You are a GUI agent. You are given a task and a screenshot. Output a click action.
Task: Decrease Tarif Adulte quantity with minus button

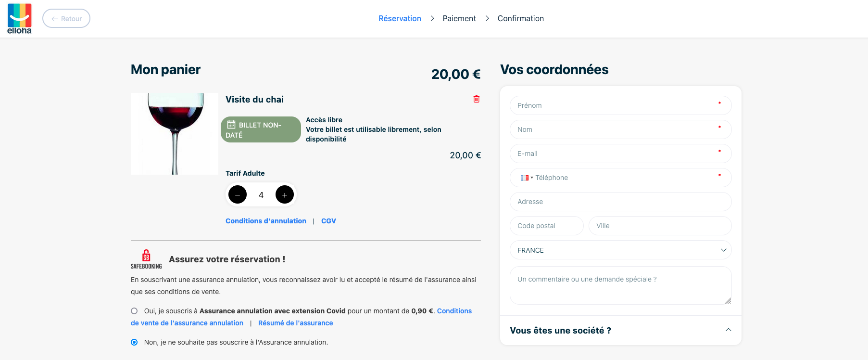tap(238, 195)
